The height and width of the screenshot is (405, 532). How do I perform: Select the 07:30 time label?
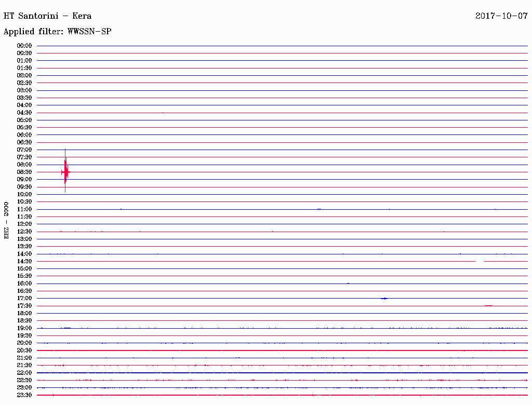click(x=24, y=157)
